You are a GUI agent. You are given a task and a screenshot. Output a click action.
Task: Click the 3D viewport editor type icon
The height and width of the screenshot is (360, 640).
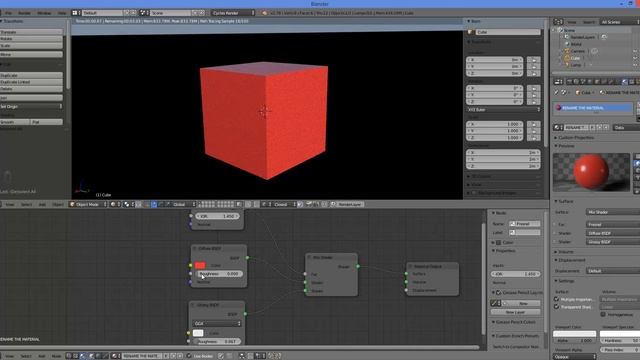tap(1, 204)
